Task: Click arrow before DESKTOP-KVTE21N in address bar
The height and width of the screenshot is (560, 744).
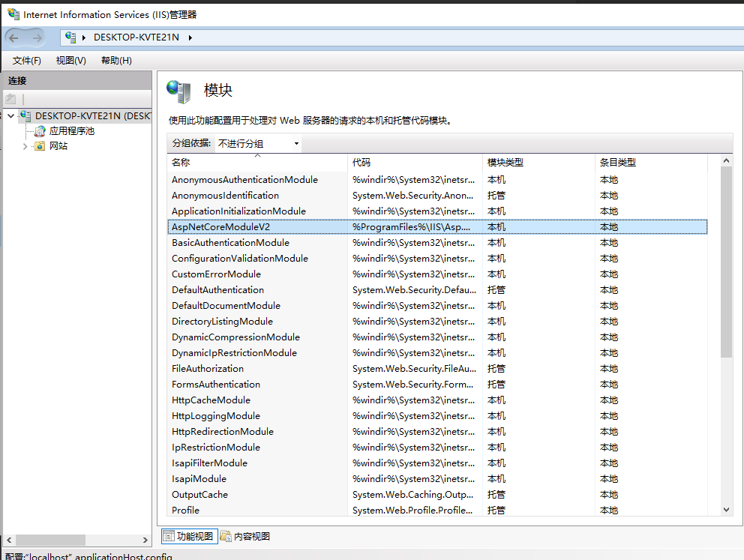Action: pyautogui.click(x=84, y=37)
